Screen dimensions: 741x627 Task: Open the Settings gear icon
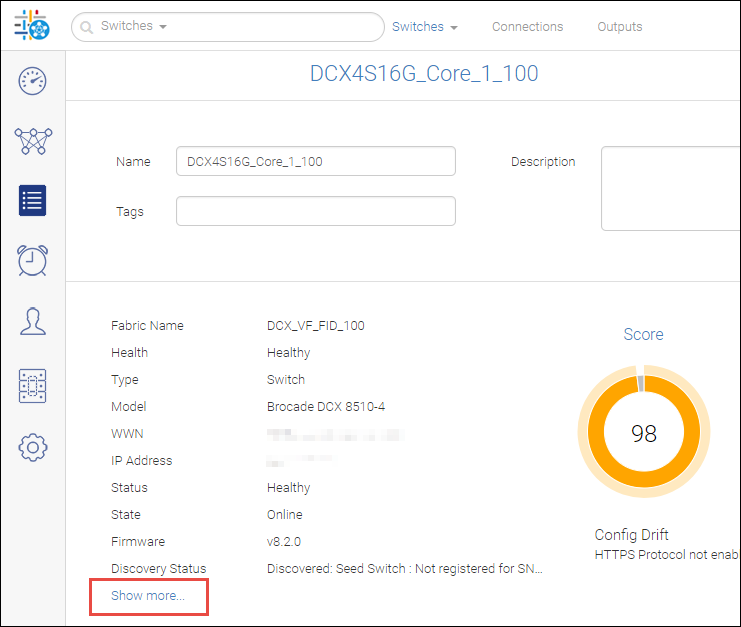coord(33,448)
